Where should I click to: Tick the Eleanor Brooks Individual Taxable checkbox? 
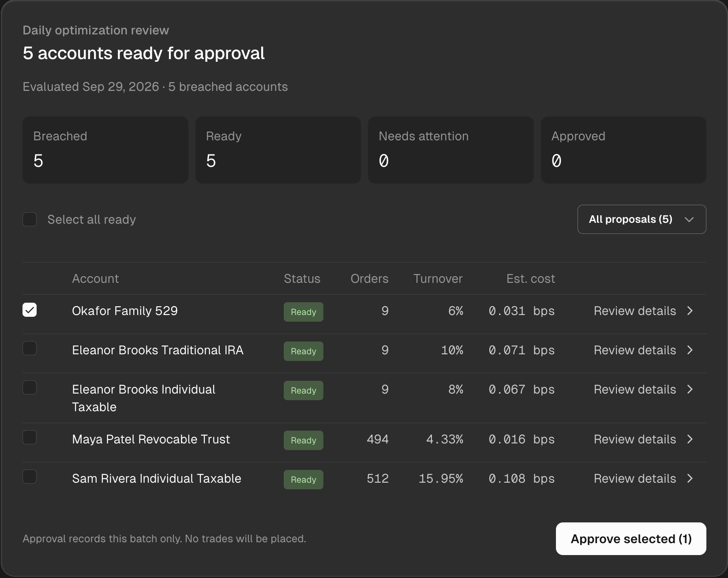(30, 387)
